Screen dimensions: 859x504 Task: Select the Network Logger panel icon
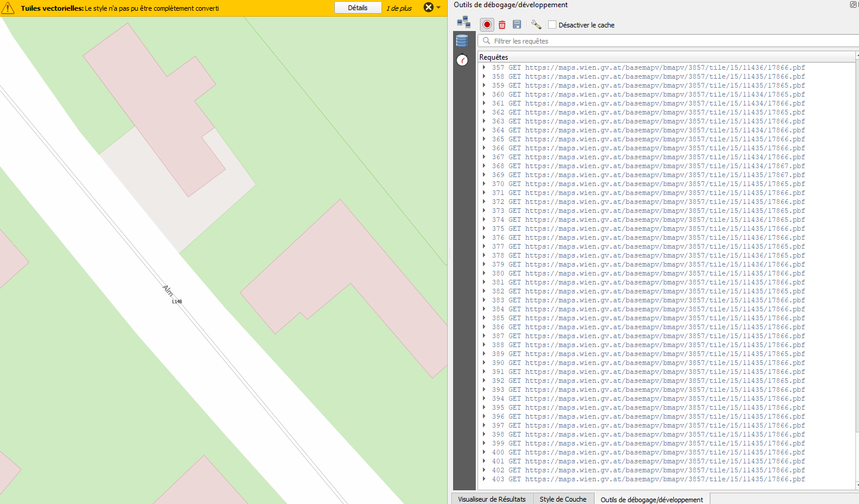[464, 20]
